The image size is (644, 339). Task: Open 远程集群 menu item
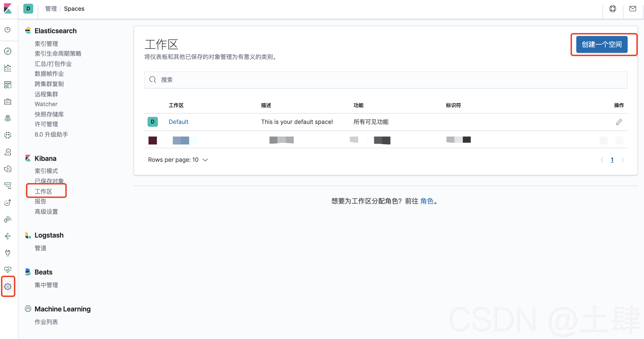tap(46, 94)
